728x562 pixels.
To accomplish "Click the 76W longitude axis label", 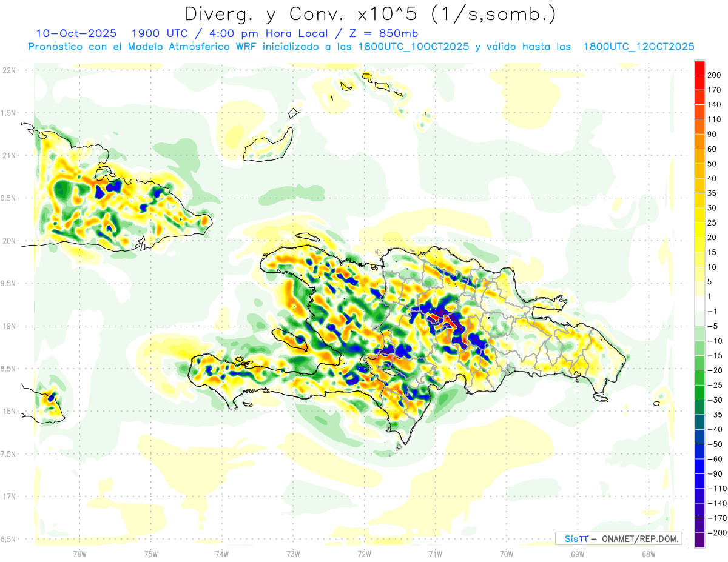I will click(79, 554).
